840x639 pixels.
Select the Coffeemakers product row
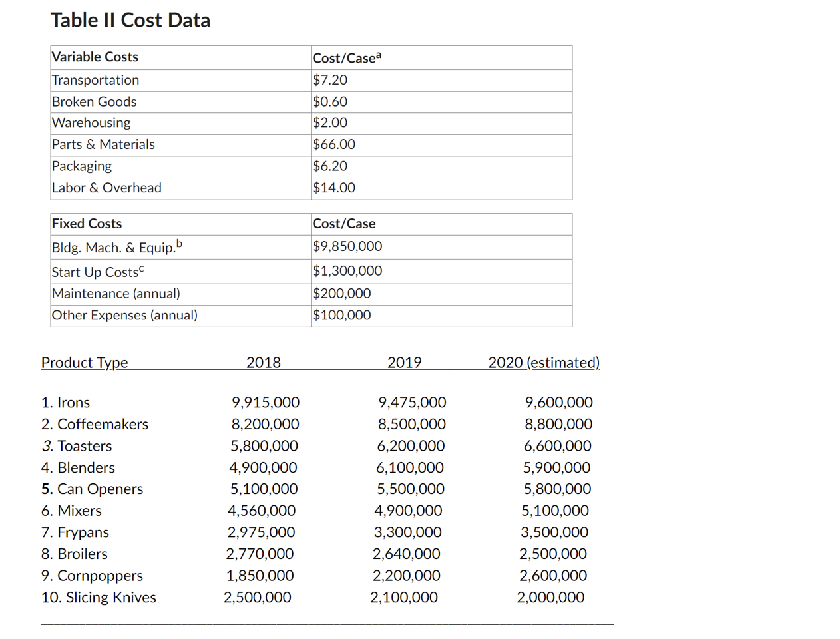click(x=95, y=423)
